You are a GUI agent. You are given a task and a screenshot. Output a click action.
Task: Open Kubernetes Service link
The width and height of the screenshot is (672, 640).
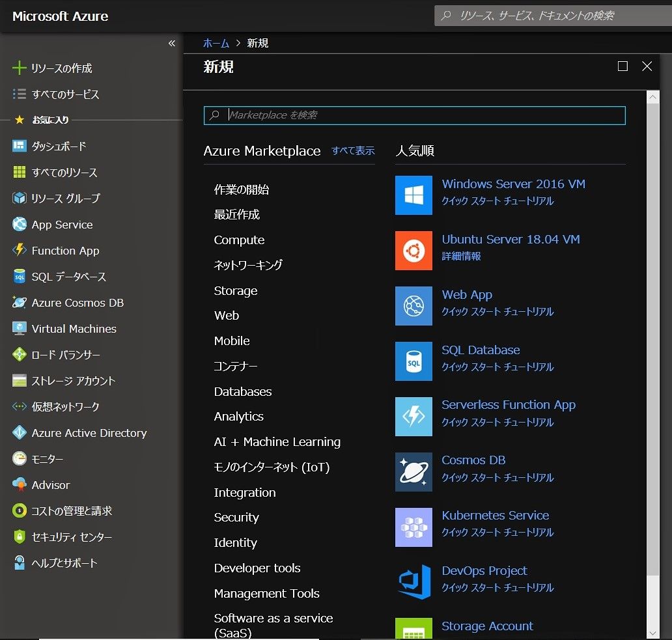(x=495, y=516)
